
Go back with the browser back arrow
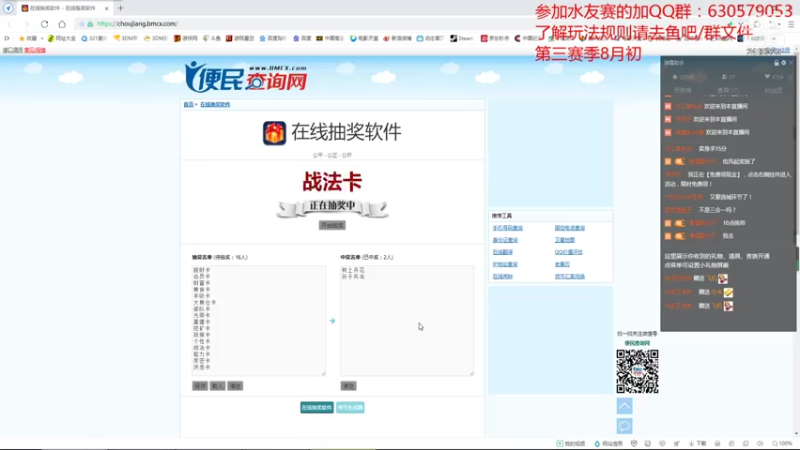point(10,24)
